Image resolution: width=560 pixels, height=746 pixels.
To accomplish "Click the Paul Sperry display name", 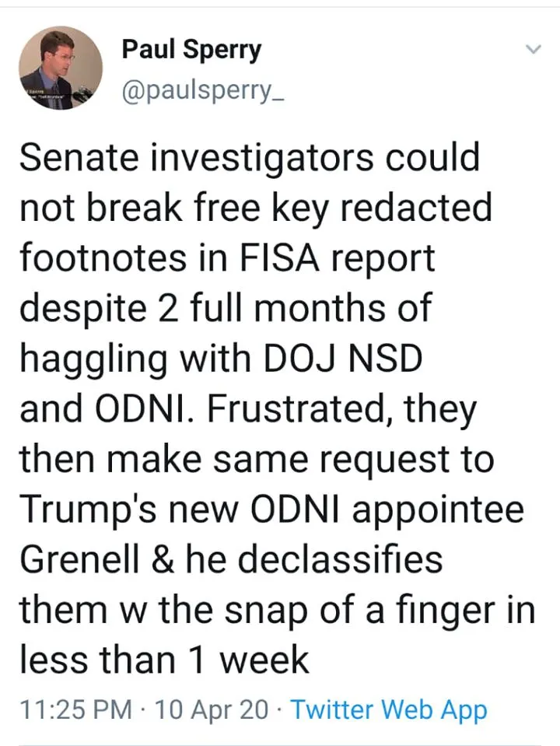I will pos(192,51).
